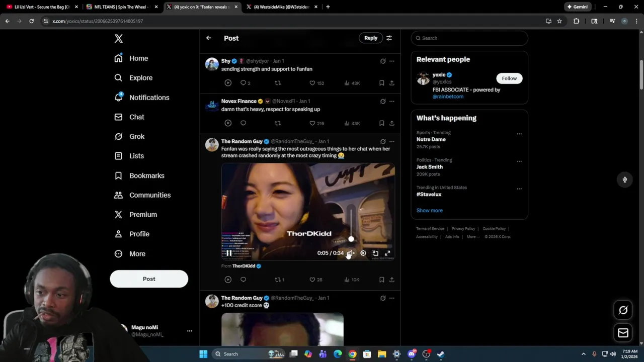
Task: Bookmark this page with star icon
Action: click(559, 21)
